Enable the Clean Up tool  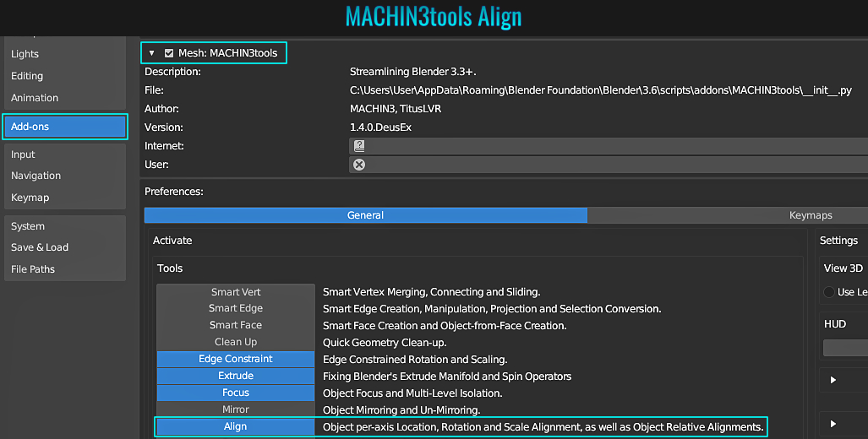236,342
